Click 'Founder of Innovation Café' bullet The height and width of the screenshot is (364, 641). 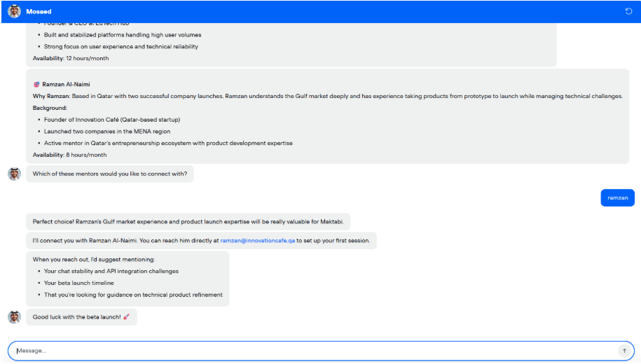click(x=112, y=120)
